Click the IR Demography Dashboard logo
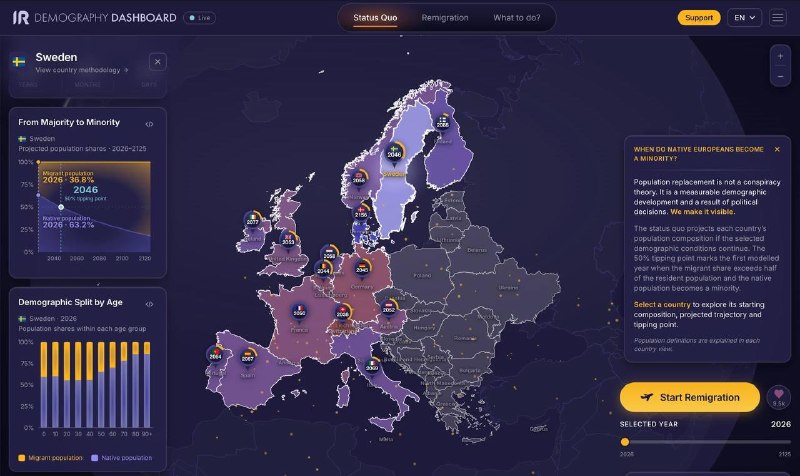 (94, 18)
